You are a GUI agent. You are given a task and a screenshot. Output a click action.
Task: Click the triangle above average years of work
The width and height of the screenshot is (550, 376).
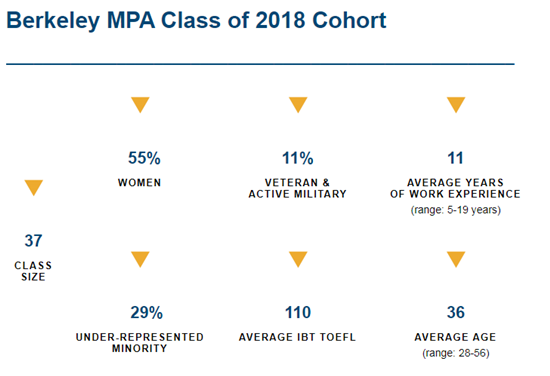[456, 105]
